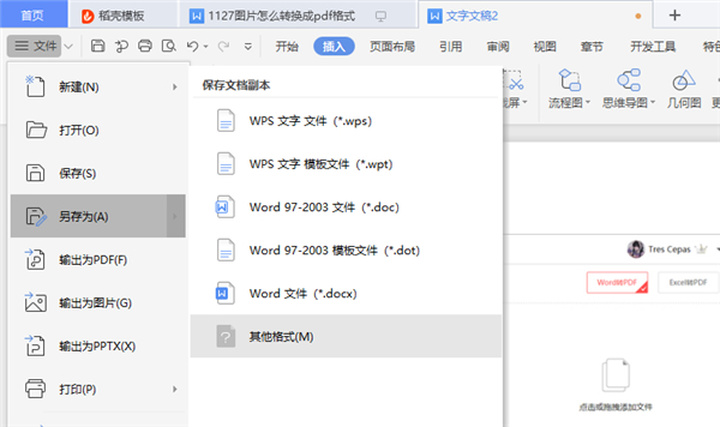Click the Tres Cepas user avatar

[636, 249]
